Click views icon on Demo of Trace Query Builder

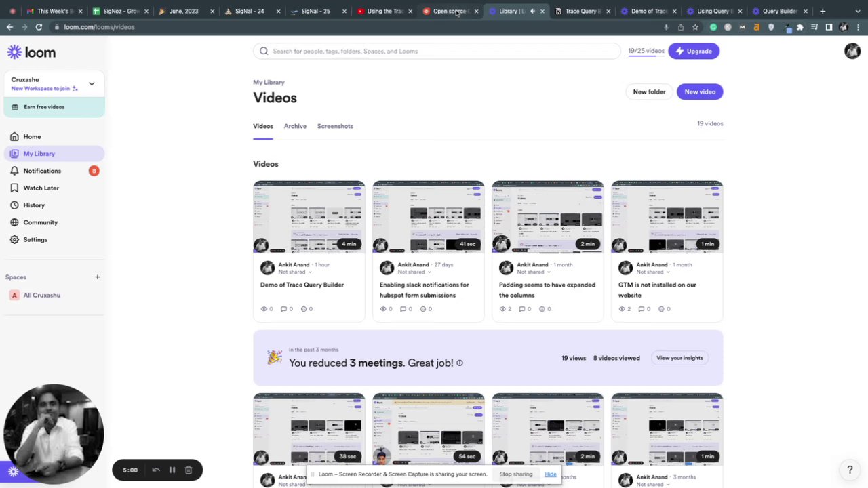point(264,309)
